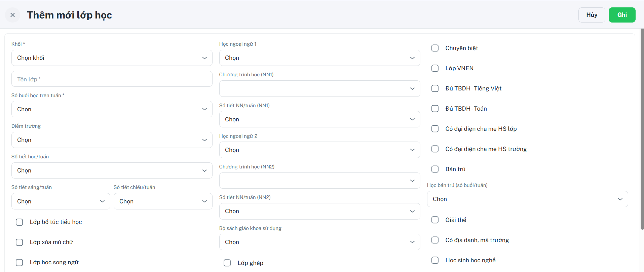The image size is (644, 272).
Task: Click the Hủy button
Action: coord(592,15)
